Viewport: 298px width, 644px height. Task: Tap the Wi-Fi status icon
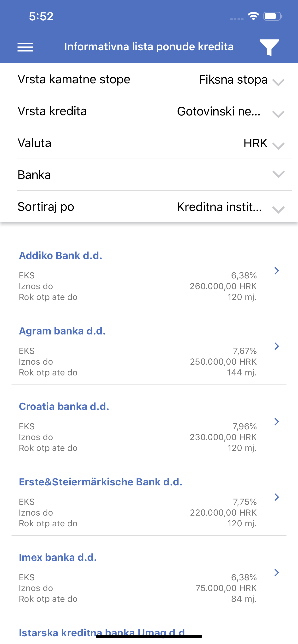[253, 16]
